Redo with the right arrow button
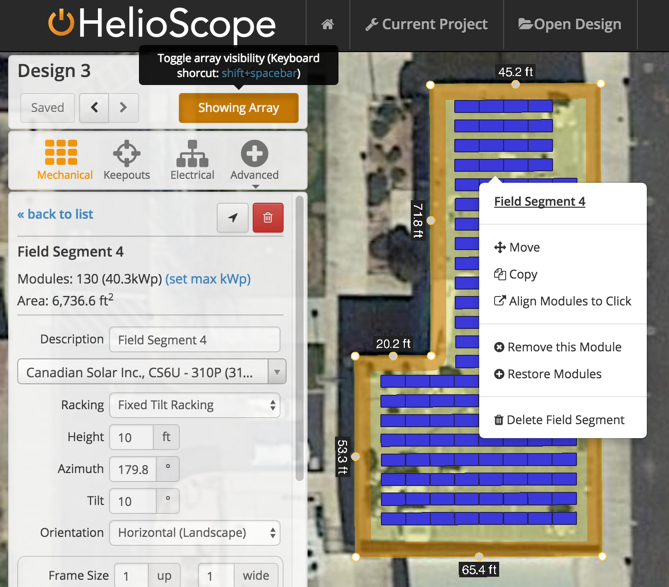669x587 pixels. (123, 108)
